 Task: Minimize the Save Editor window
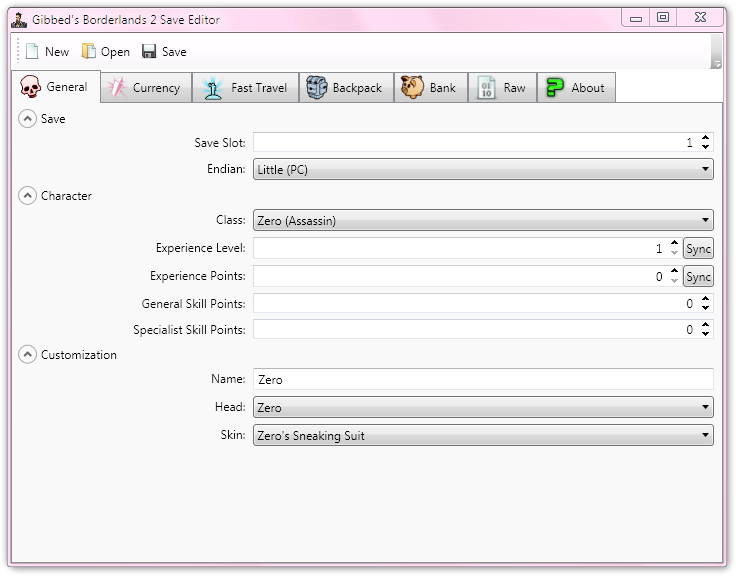tap(636, 18)
